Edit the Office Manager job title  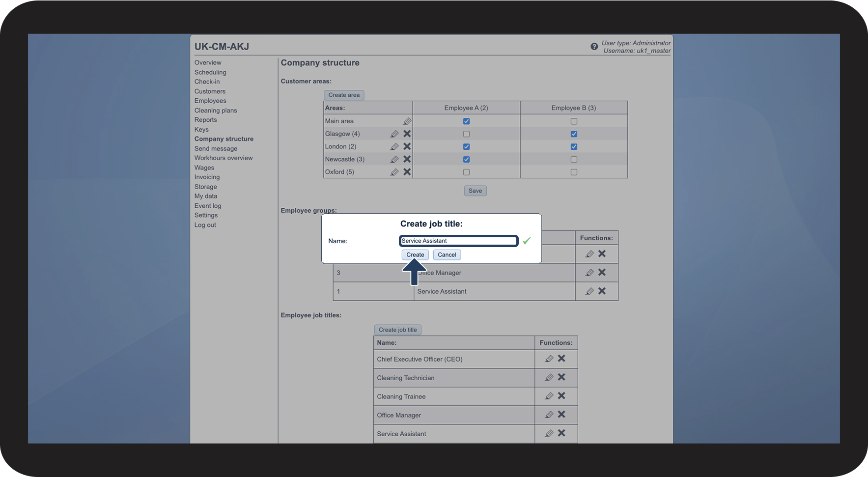pos(549,415)
